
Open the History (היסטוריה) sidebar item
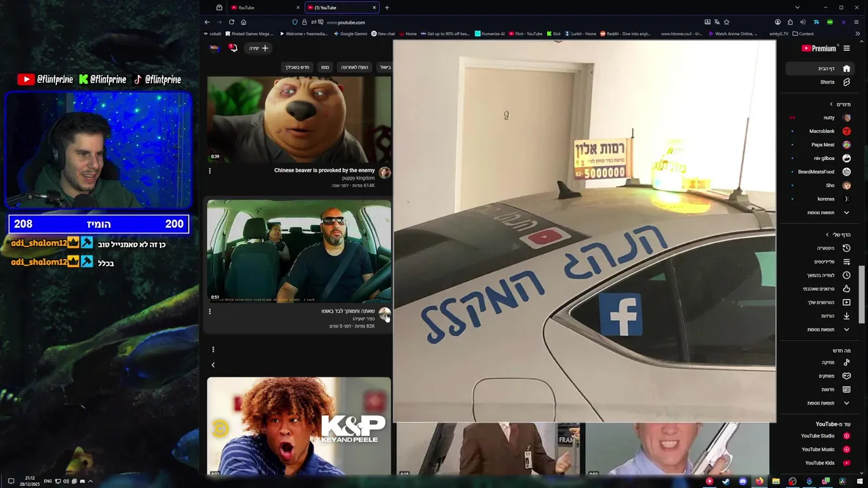click(x=819, y=248)
